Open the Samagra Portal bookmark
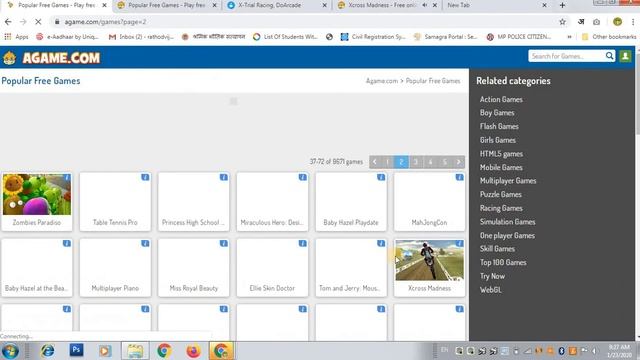This screenshot has width=640, height=360. pyautogui.click(x=445, y=37)
